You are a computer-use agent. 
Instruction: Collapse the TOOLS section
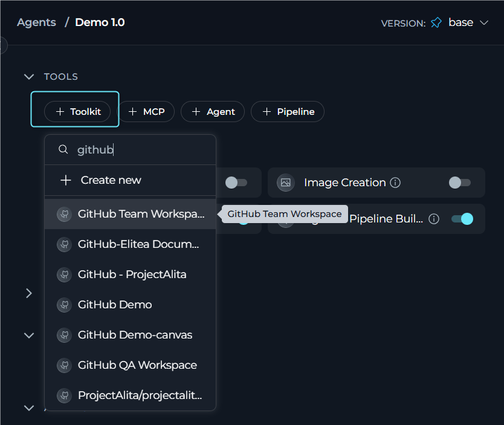coord(29,77)
